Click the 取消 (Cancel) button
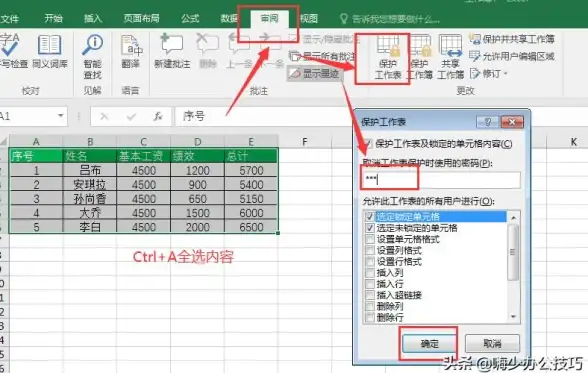Image resolution: width=588 pixels, height=373 pixels. 492,343
